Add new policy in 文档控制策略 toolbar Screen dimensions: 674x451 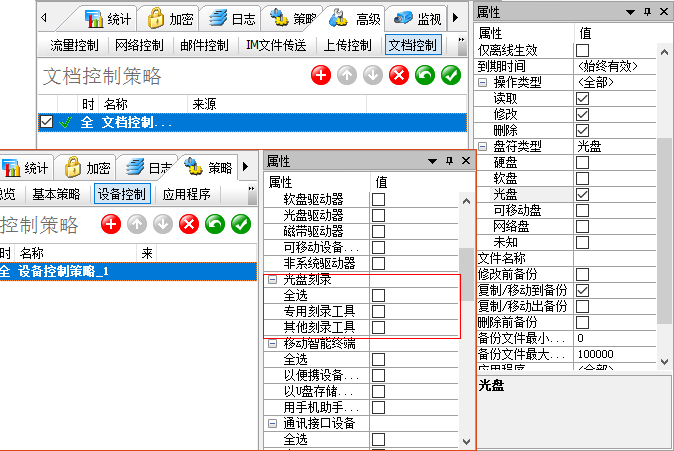pos(321,76)
